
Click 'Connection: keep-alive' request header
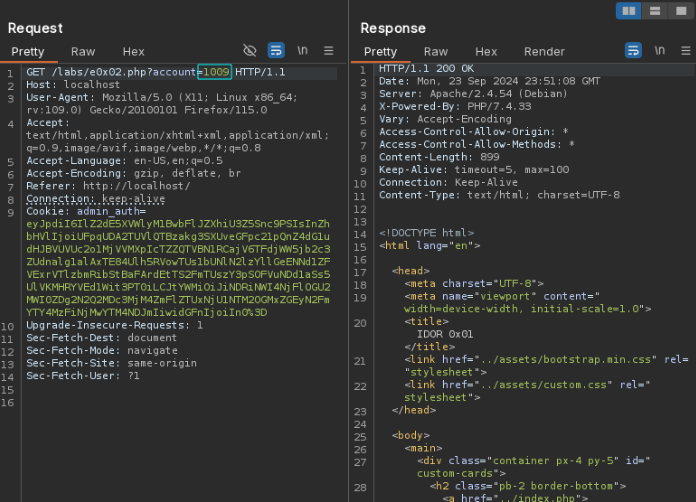click(x=95, y=199)
